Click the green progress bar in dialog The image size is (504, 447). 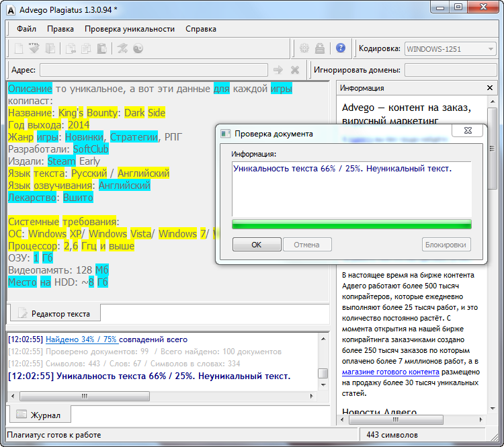point(351,224)
